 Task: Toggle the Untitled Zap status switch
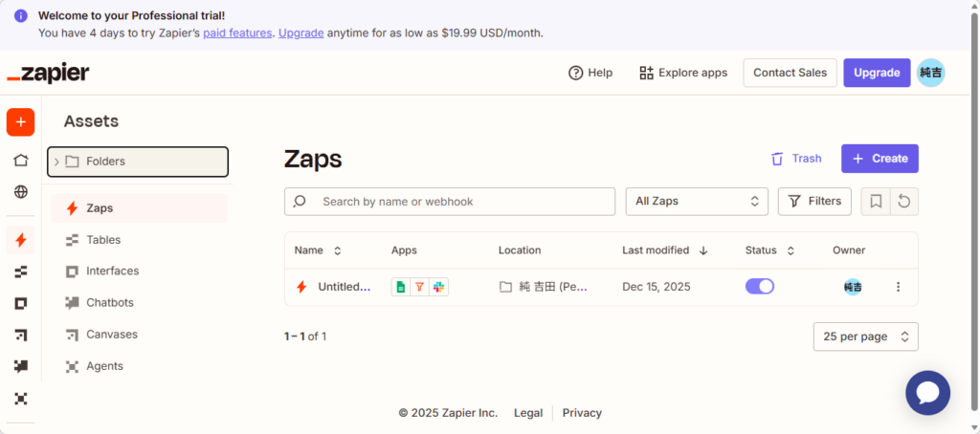[x=760, y=286]
